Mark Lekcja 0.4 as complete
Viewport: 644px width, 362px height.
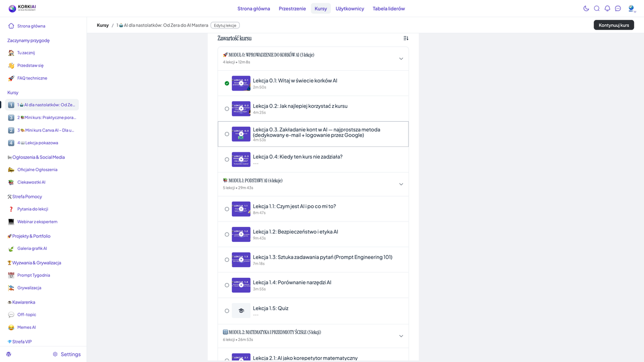(x=227, y=159)
